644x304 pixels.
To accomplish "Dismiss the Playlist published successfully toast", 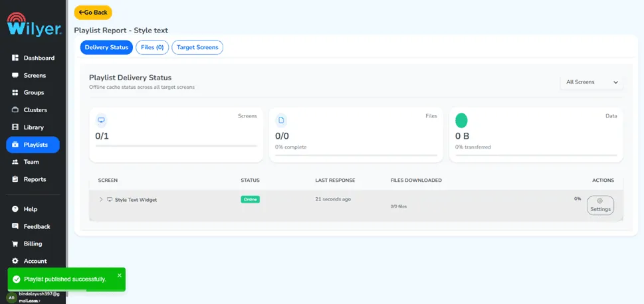I will [x=120, y=275].
